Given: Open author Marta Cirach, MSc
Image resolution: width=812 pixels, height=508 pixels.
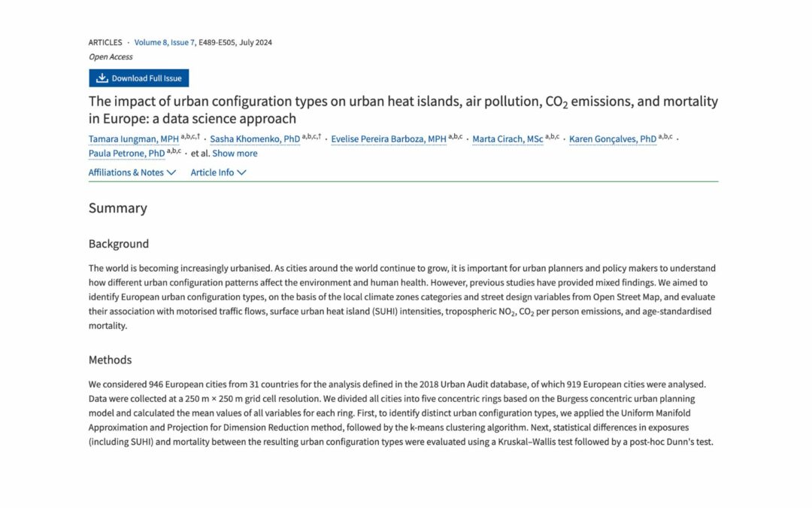Looking at the screenshot, I should (x=507, y=139).
